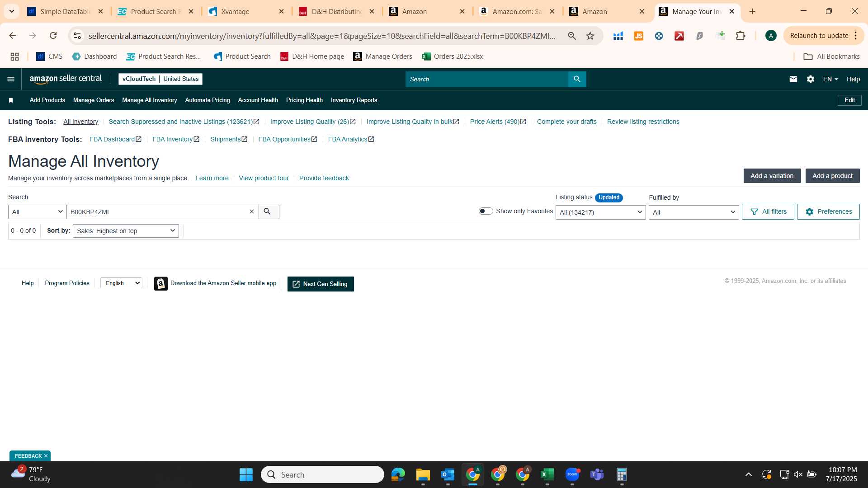
Task: Open Search Suppressed and Inactive Listings link
Action: [184, 122]
